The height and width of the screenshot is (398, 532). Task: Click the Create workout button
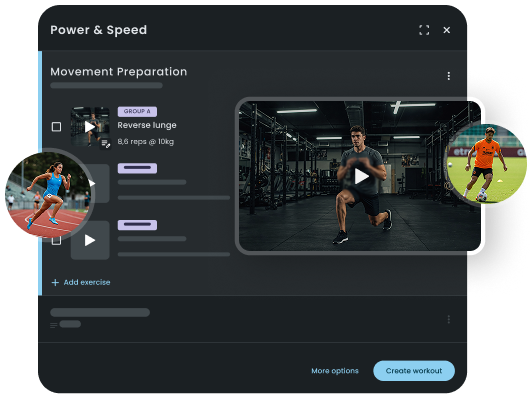[x=414, y=371]
